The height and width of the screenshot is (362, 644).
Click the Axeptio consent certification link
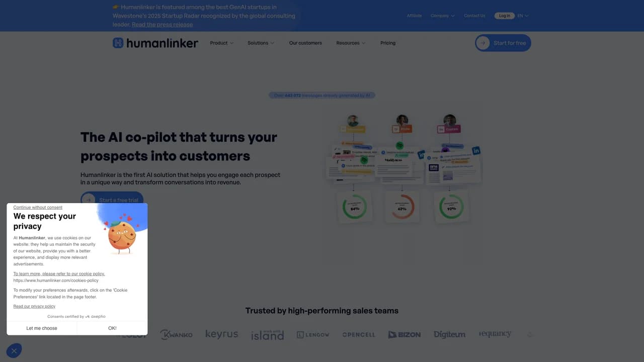[76, 317]
